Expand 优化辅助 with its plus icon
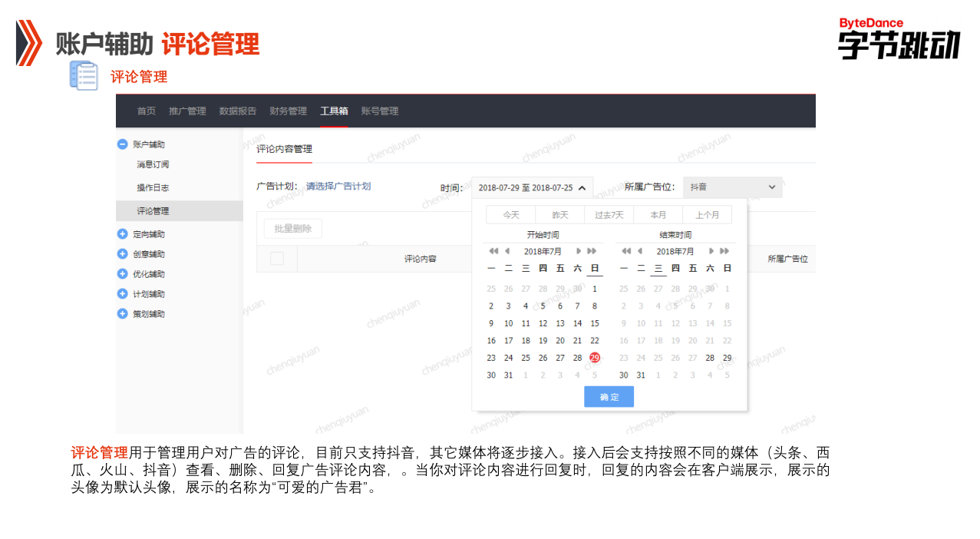 (x=123, y=273)
